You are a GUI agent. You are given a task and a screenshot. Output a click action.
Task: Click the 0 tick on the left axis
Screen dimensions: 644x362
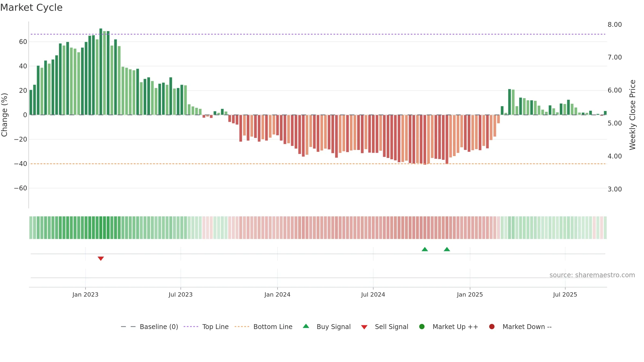click(x=25, y=115)
